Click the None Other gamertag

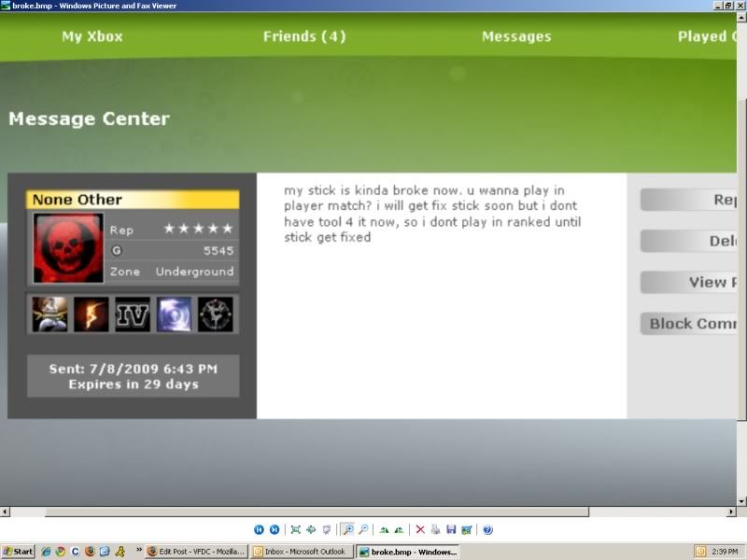78,200
